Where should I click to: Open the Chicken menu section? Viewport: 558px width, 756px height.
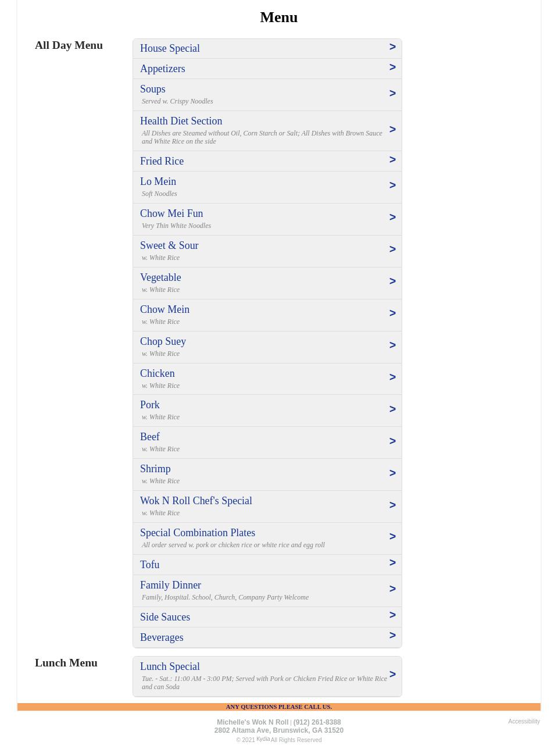(157, 373)
